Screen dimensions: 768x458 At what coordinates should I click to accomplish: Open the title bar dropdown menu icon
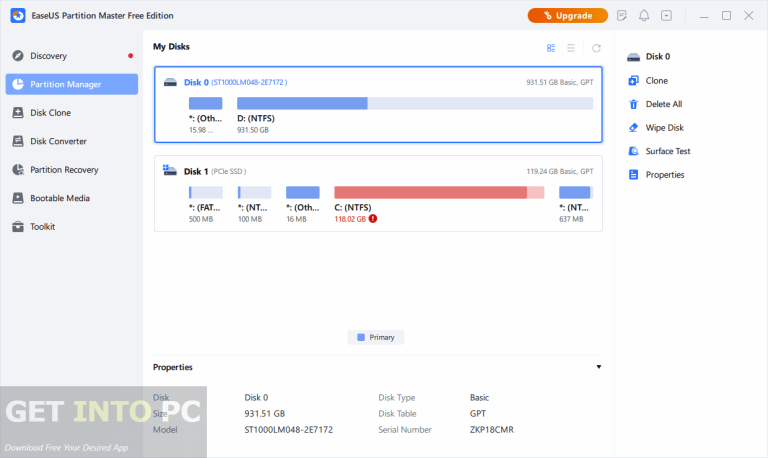(x=666, y=16)
